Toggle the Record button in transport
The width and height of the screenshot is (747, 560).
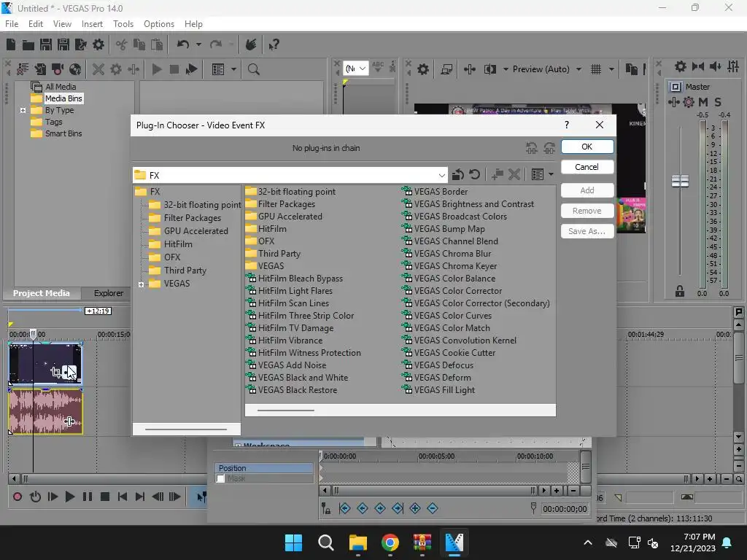(18, 497)
